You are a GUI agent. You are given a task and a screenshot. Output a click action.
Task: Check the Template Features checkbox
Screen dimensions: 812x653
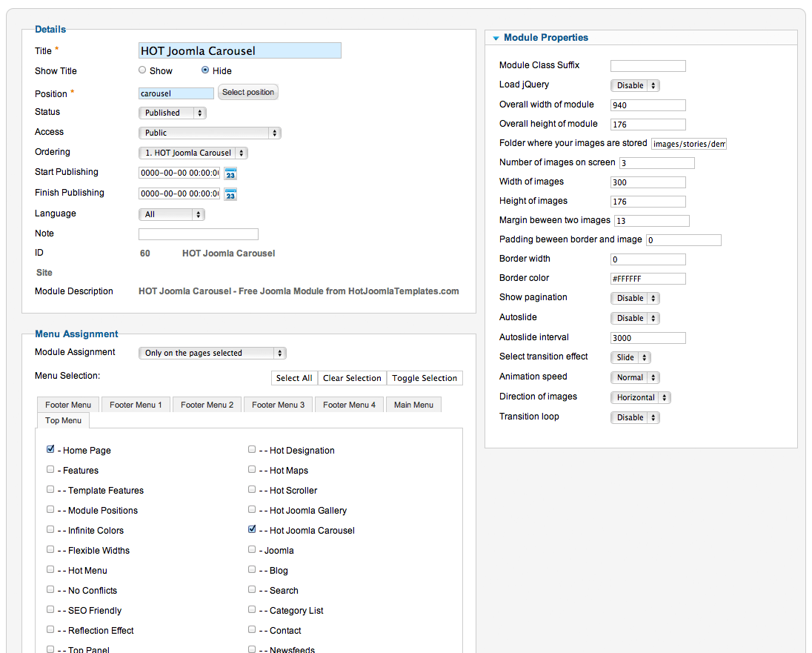coord(50,489)
